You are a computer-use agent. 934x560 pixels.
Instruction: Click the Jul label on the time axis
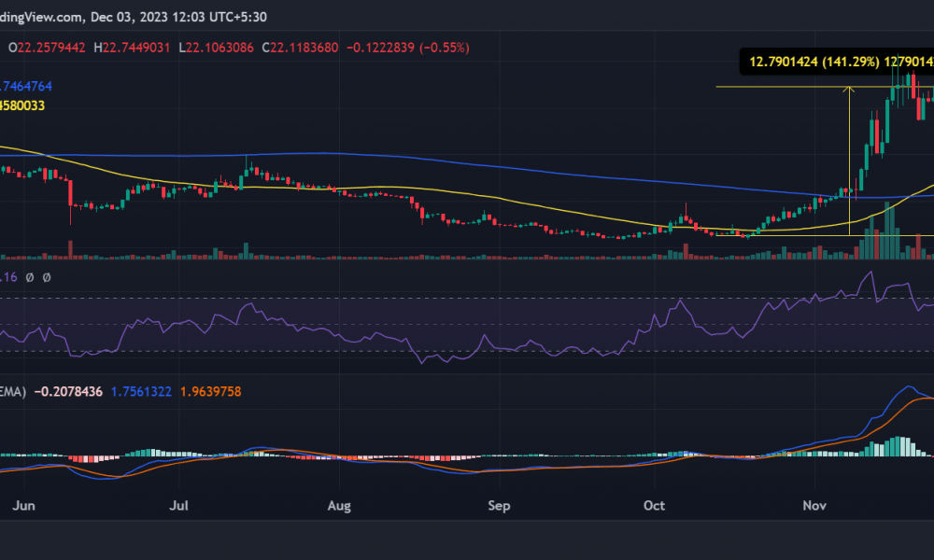(178, 505)
